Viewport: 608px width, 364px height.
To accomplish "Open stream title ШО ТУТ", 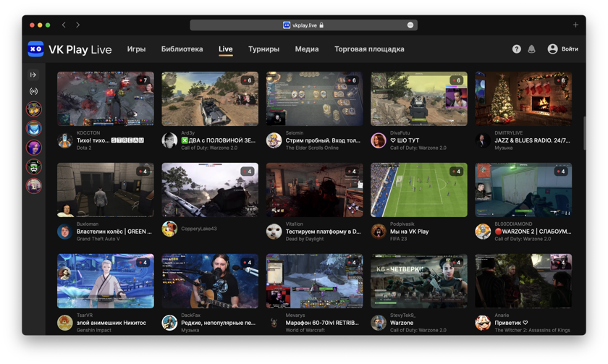I will 405,140.
